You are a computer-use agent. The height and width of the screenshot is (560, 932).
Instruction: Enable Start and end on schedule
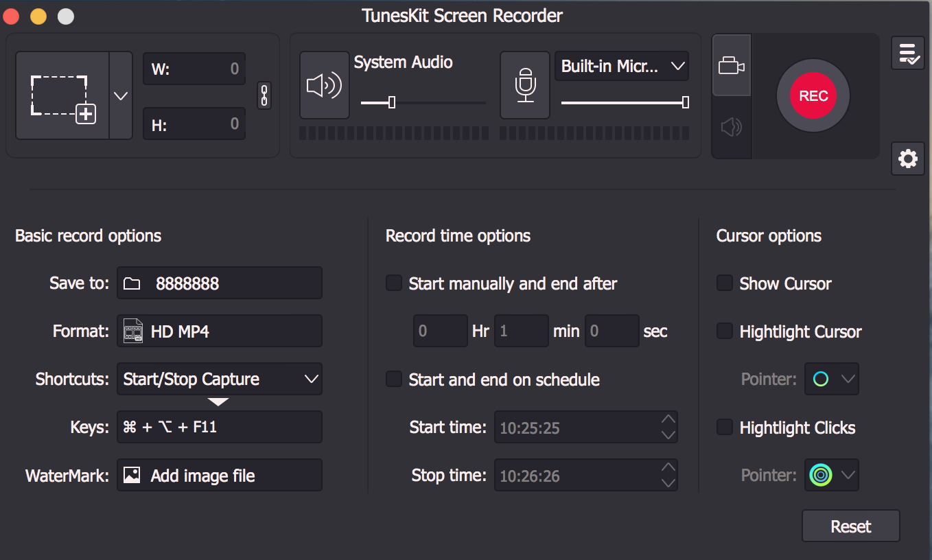point(394,379)
